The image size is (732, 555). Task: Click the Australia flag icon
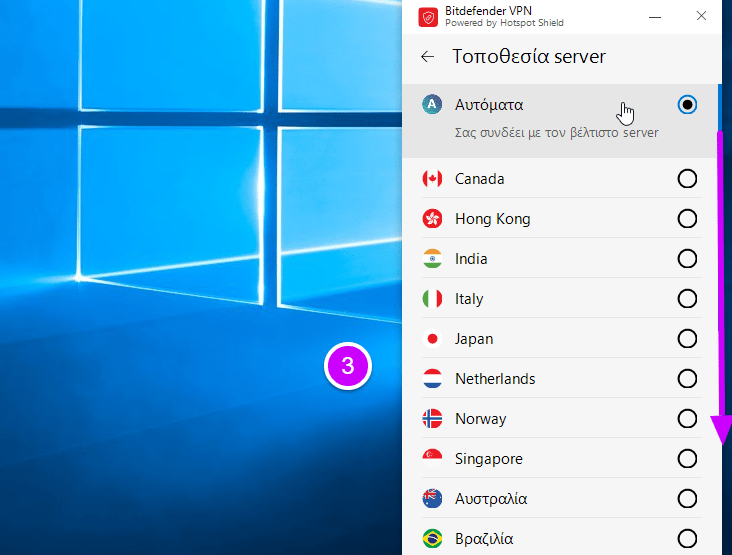point(432,499)
